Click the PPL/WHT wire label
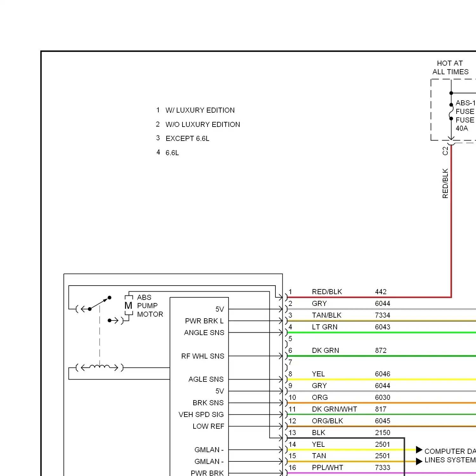This screenshot has width=476, height=476. pyautogui.click(x=327, y=467)
